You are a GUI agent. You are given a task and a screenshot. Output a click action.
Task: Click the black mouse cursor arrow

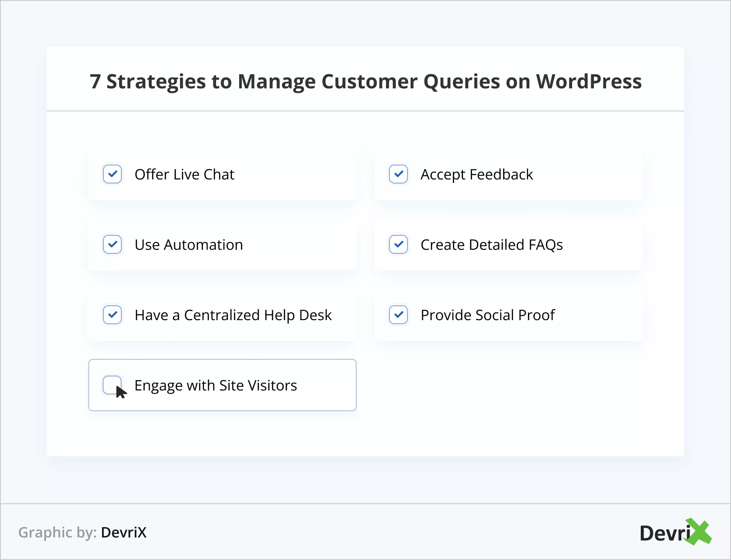121,392
